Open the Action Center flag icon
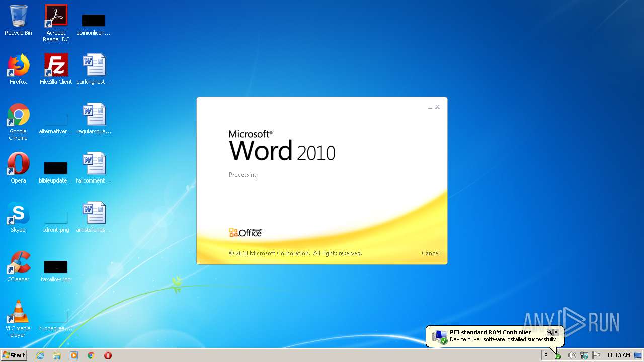 (596, 356)
